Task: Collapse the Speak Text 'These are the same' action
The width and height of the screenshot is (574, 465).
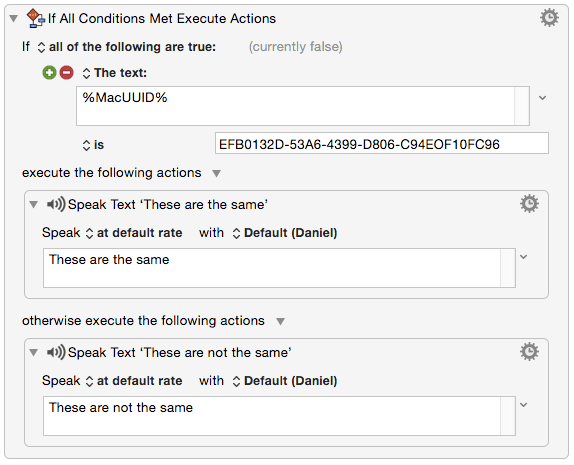Action: coord(34,204)
